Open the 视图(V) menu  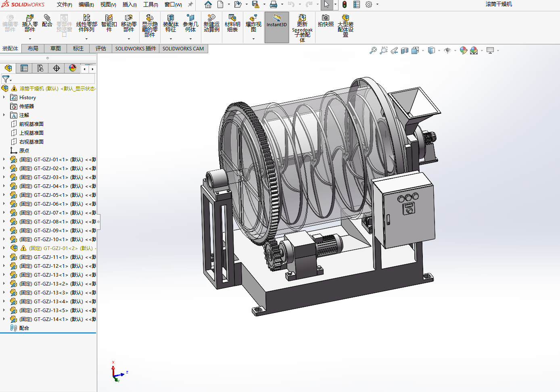tap(108, 4)
